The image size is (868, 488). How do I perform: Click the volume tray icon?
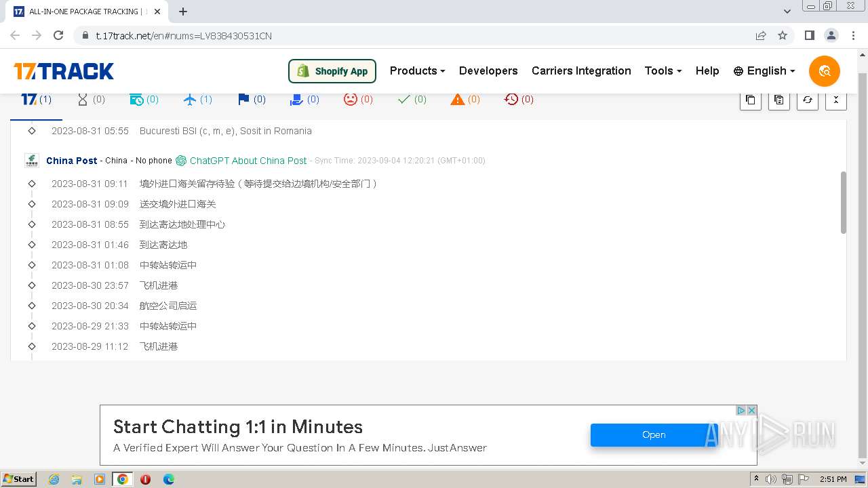coord(771,479)
